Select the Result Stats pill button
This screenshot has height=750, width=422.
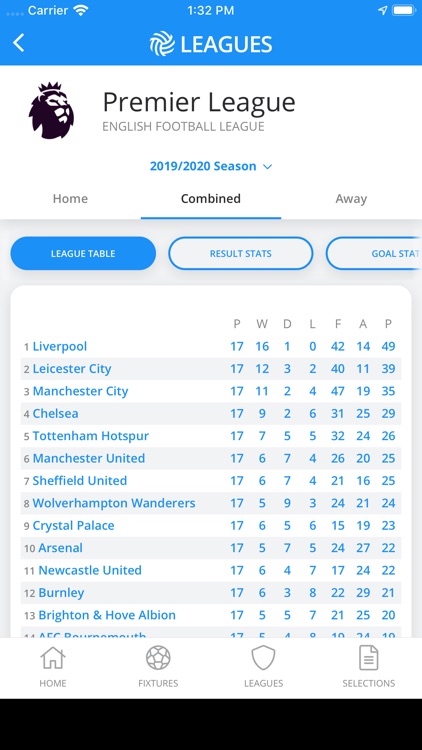[241, 254]
